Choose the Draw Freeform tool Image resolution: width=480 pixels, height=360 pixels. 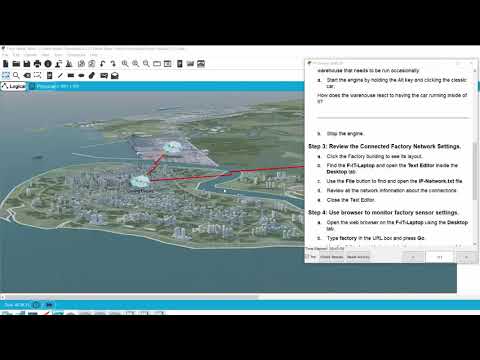click(x=92, y=76)
